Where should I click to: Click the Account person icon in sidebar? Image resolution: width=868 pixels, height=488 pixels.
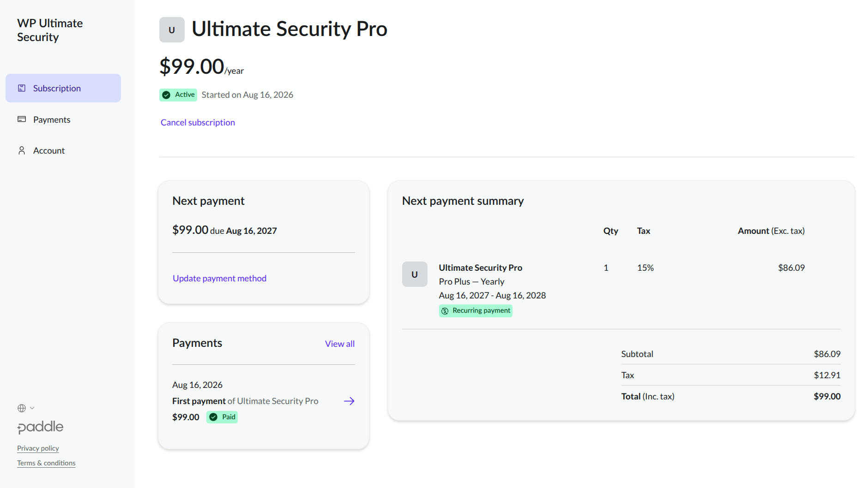pyautogui.click(x=22, y=150)
